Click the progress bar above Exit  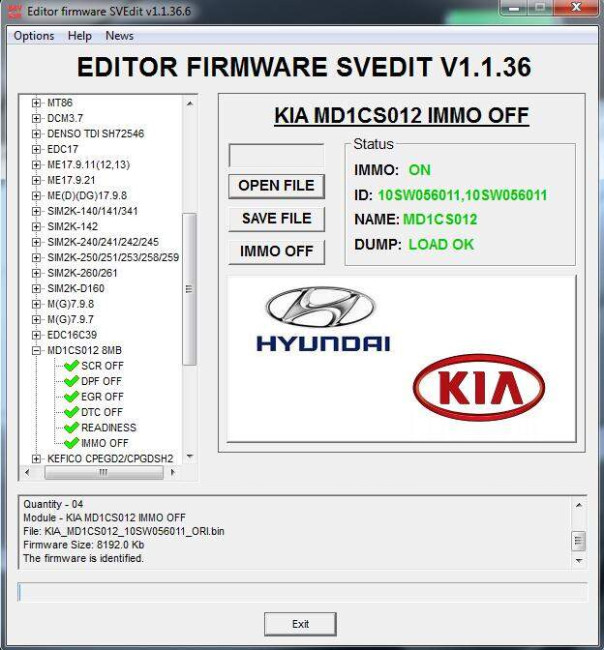coord(302,592)
